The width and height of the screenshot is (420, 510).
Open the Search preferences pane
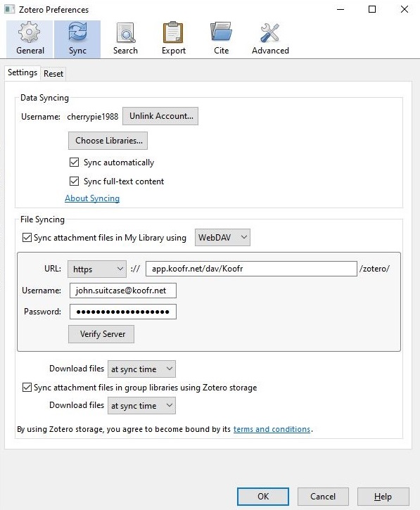click(125, 39)
